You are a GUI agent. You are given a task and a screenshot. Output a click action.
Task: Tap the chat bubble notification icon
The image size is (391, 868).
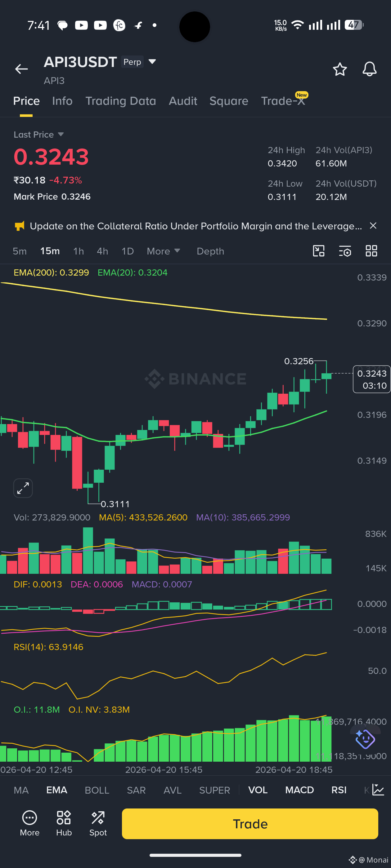pyautogui.click(x=62, y=26)
